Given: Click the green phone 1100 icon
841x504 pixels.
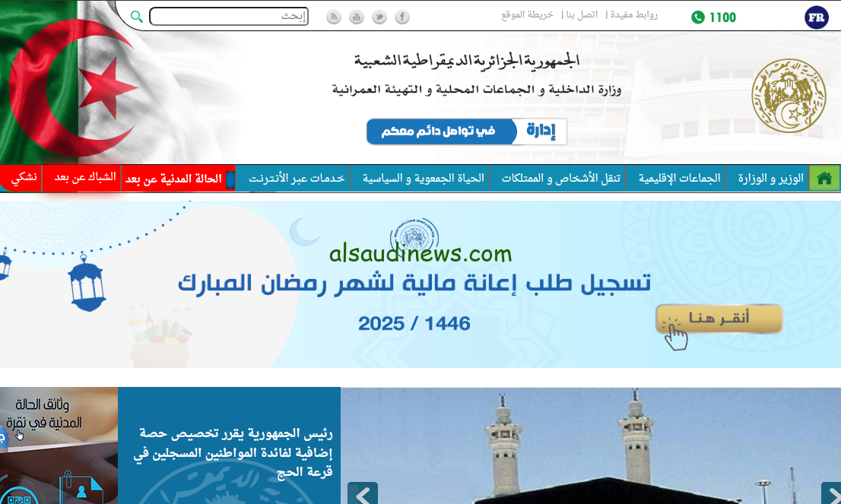Looking at the screenshot, I should [x=698, y=17].
